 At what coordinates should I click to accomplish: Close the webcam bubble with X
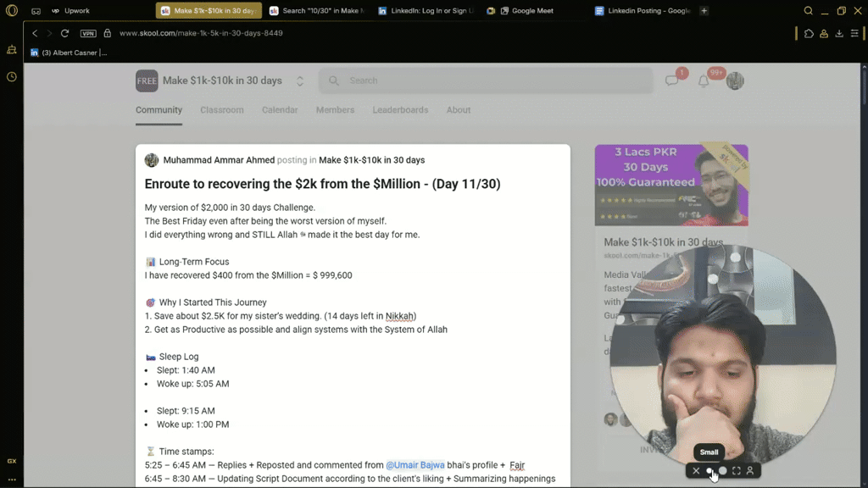[x=696, y=471]
